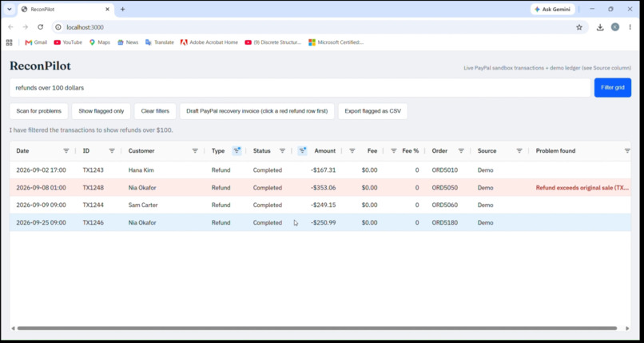Reload the page with the browser refresh icon
The width and height of the screenshot is (644, 343).
[x=40, y=27]
